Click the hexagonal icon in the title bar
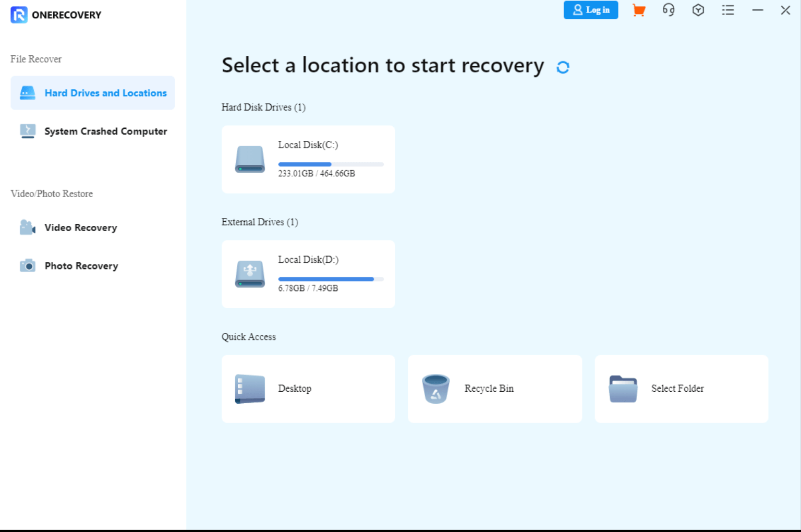This screenshot has width=801, height=532. point(698,10)
